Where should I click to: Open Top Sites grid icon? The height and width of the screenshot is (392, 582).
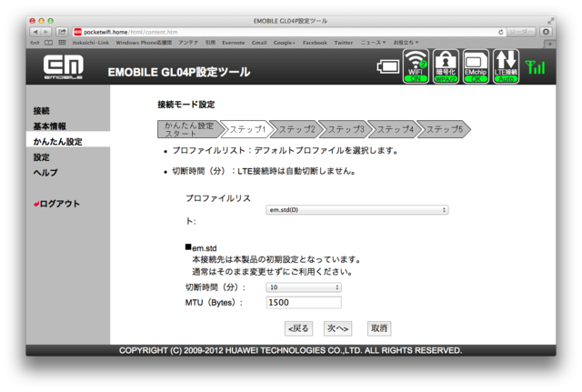(62, 43)
